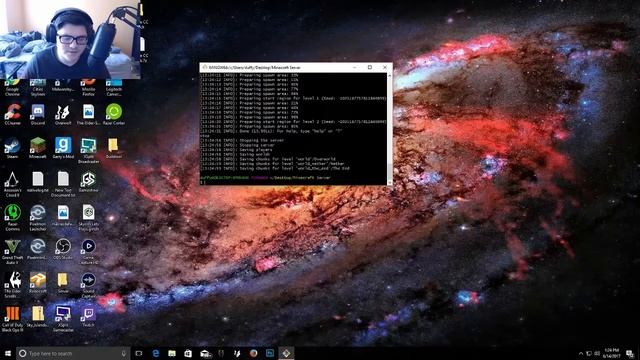Viewport: 640px width, 360px height.
Task: Open the Razer Comms shortcut
Action: pyautogui.click(x=12, y=218)
